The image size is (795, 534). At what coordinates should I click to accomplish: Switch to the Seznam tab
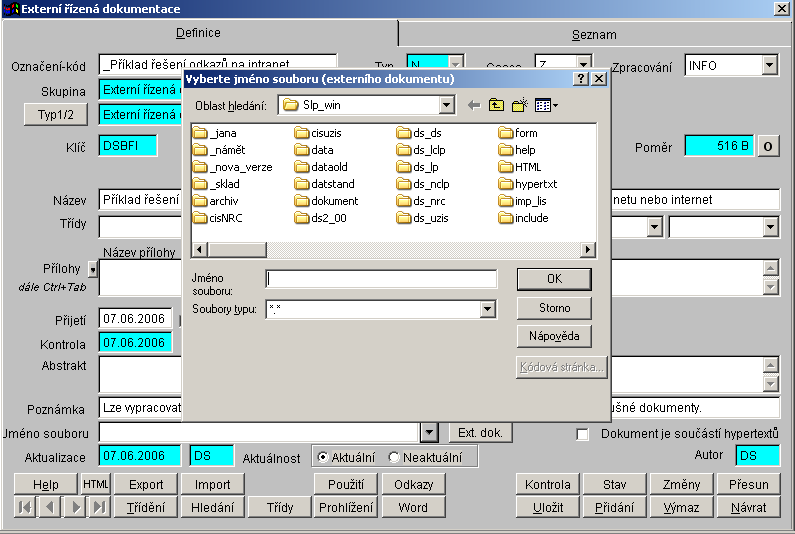[594, 34]
